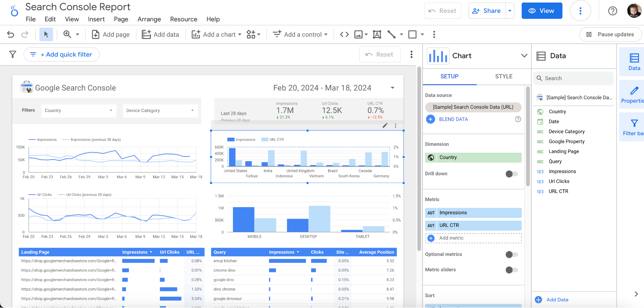The width and height of the screenshot is (644, 308).
Task: Open the Device Category filter dropdown
Action: click(x=160, y=110)
